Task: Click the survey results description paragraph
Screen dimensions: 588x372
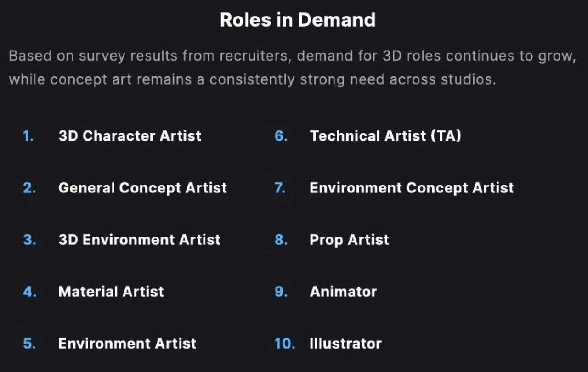Action: pos(292,68)
